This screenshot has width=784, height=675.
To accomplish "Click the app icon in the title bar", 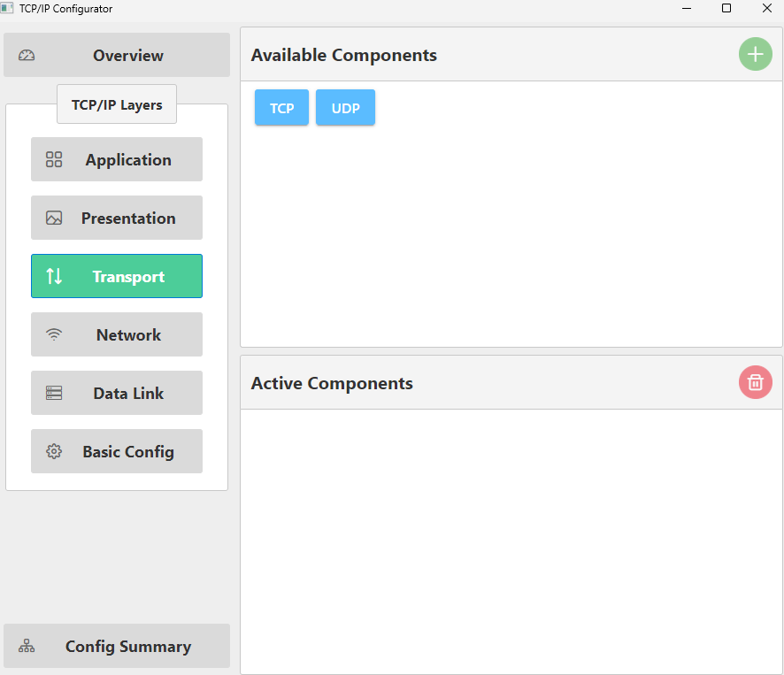I will pos(7,8).
